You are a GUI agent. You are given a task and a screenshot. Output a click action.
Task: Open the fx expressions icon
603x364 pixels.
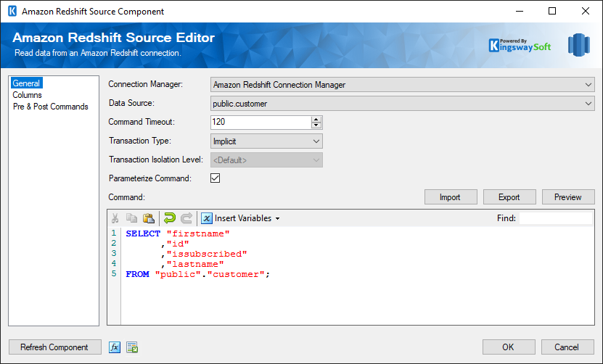(x=115, y=347)
